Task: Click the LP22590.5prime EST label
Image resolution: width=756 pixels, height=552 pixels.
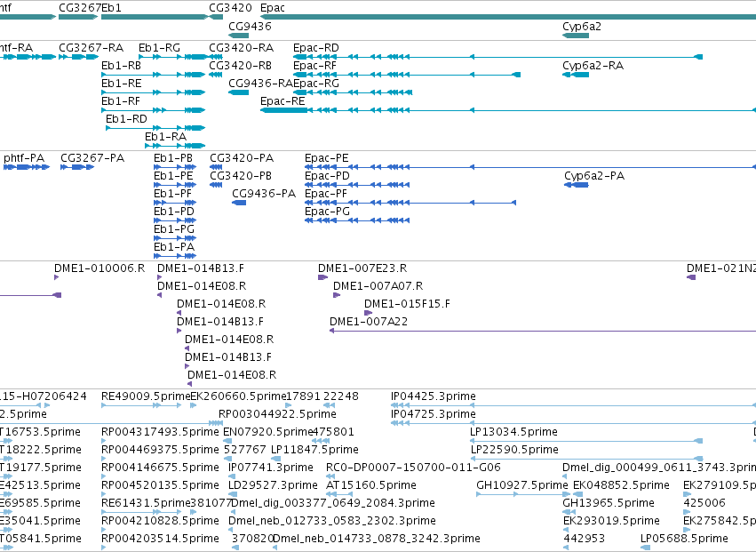Action: point(514,450)
